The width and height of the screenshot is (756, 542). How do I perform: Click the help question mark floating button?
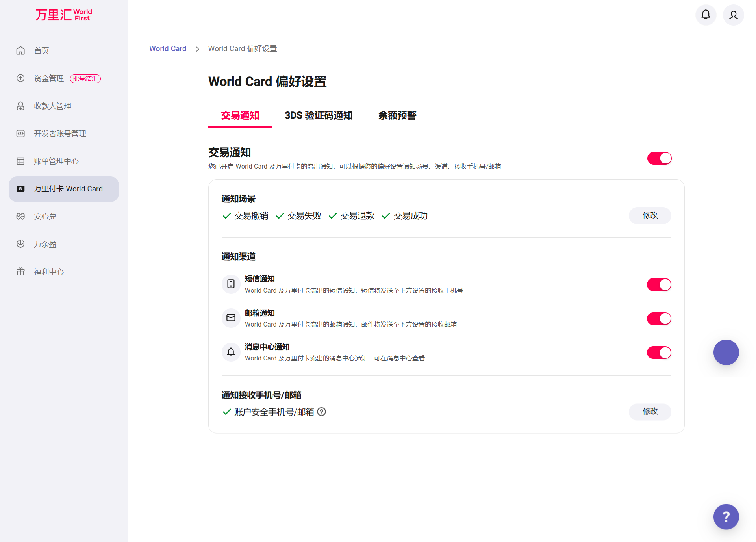(x=726, y=516)
